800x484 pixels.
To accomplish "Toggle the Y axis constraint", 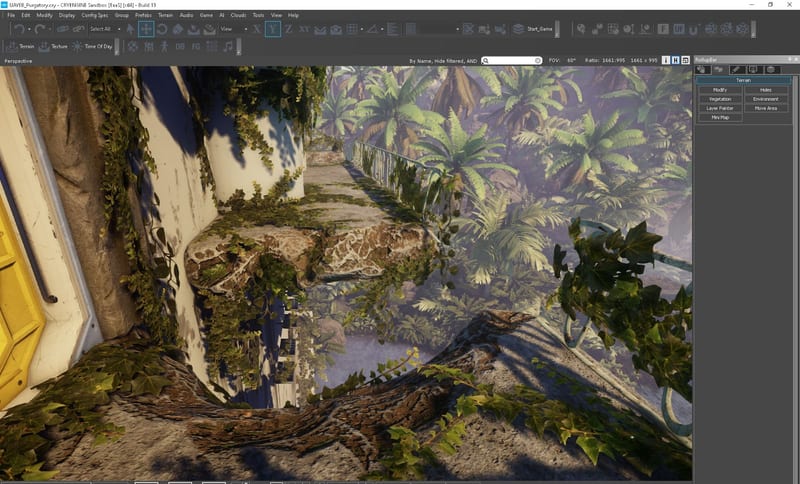I will 272,29.
